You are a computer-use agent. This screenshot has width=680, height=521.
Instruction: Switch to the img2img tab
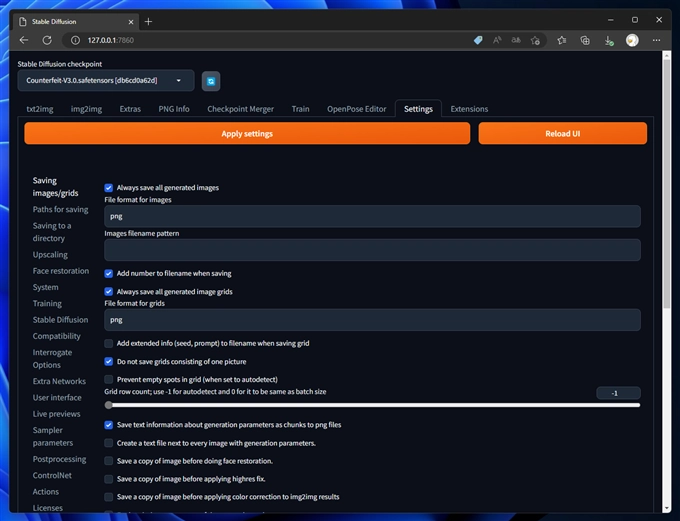click(86, 109)
